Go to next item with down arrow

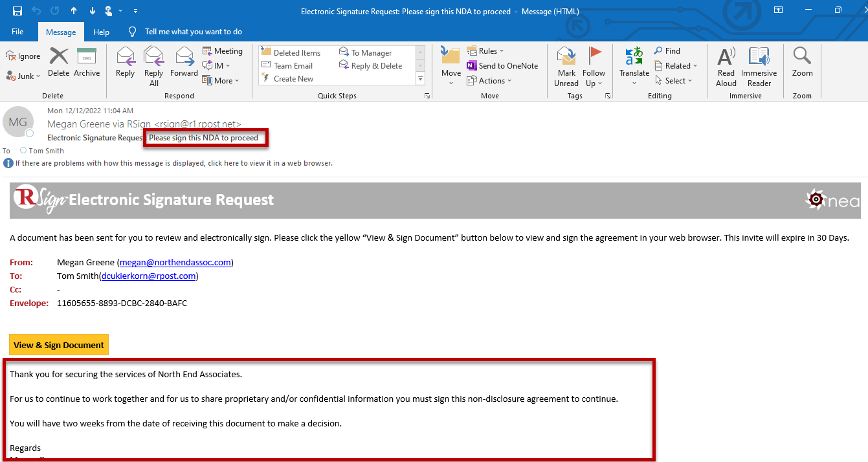click(x=92, y=11)
